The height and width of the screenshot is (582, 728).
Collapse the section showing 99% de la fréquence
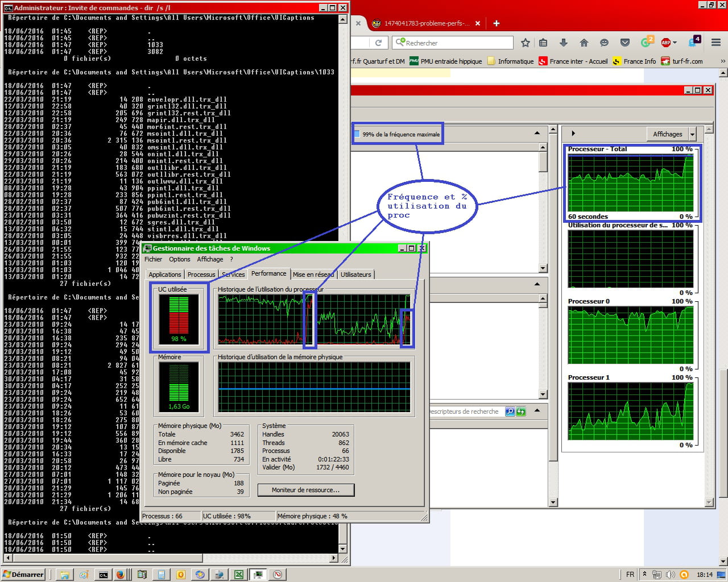coord(537,133)
